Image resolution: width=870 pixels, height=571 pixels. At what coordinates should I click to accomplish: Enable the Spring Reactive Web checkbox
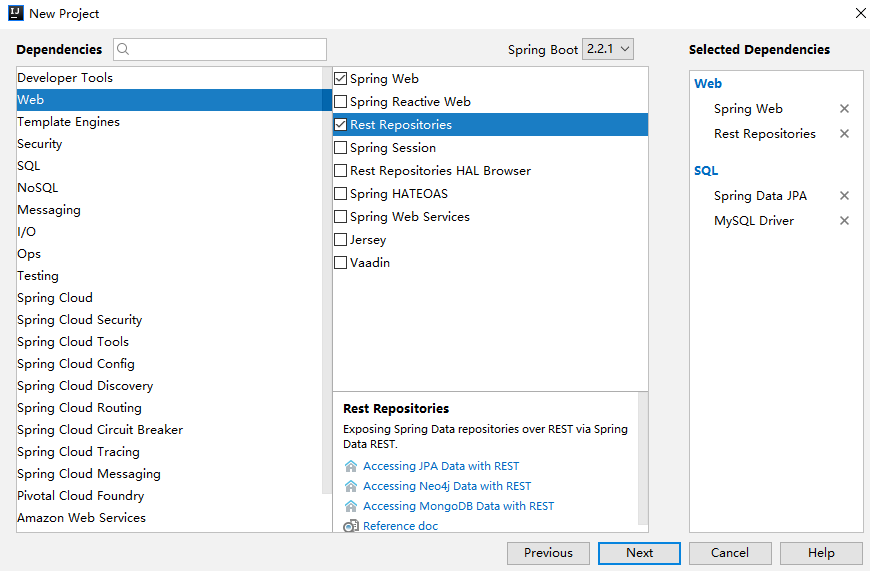341,102
